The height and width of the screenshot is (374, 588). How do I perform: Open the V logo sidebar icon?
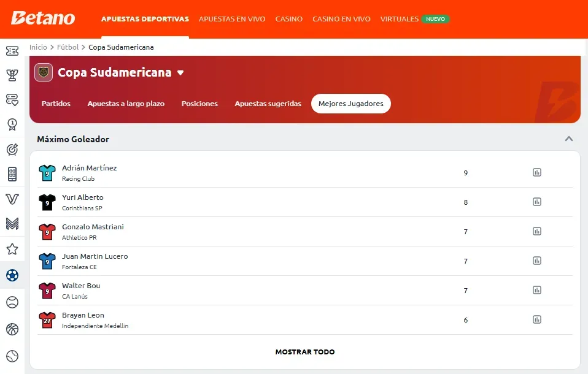click(x=12, y=199)
